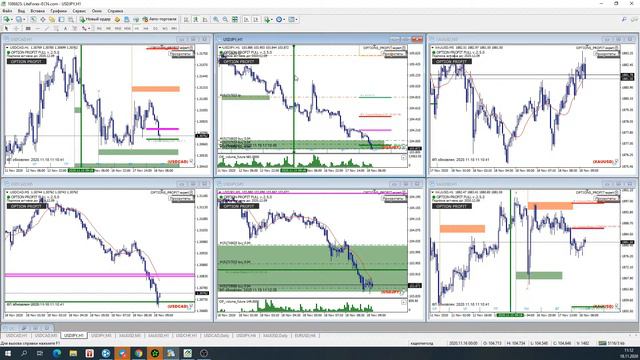Expand the profiles dropdown arrow
The height and width of the screenshot is (360, 640).
pyautogui.click(x=24, y=20)
